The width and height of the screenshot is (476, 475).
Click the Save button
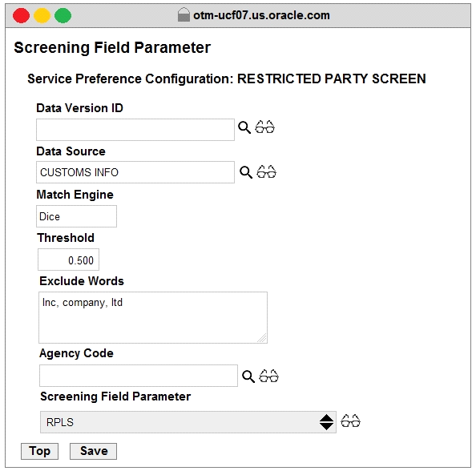(x=94, y=451)
